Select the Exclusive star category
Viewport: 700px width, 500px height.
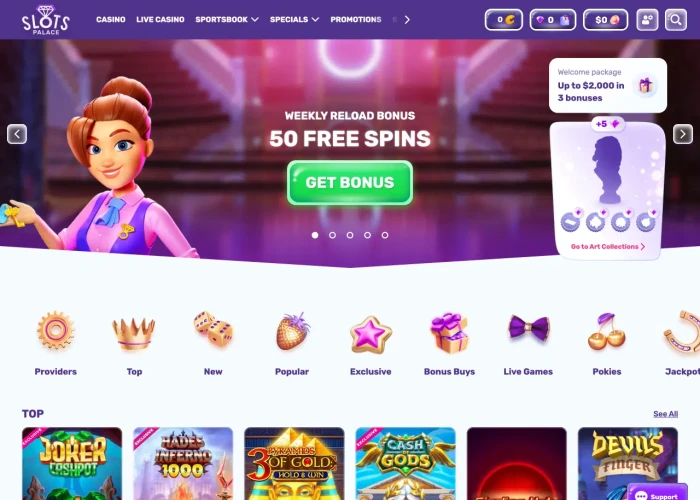(371, 343)
